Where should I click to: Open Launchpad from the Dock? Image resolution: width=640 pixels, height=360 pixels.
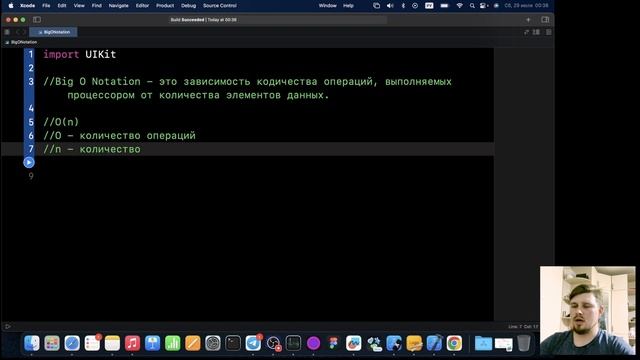[x=52, y=343]
